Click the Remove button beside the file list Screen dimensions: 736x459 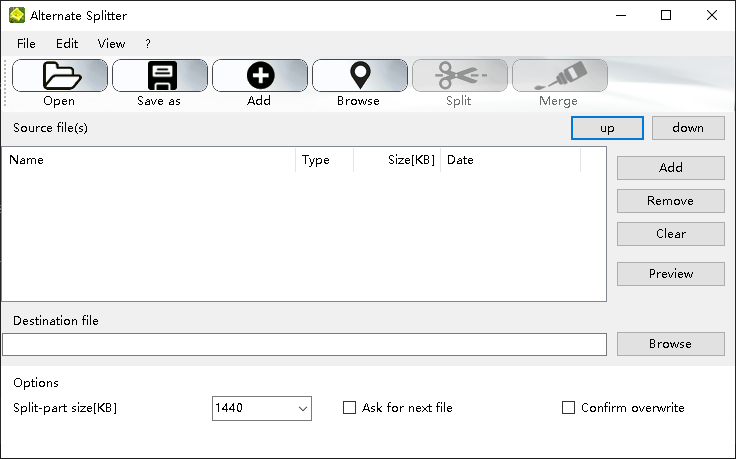click(x=670, y=201)
